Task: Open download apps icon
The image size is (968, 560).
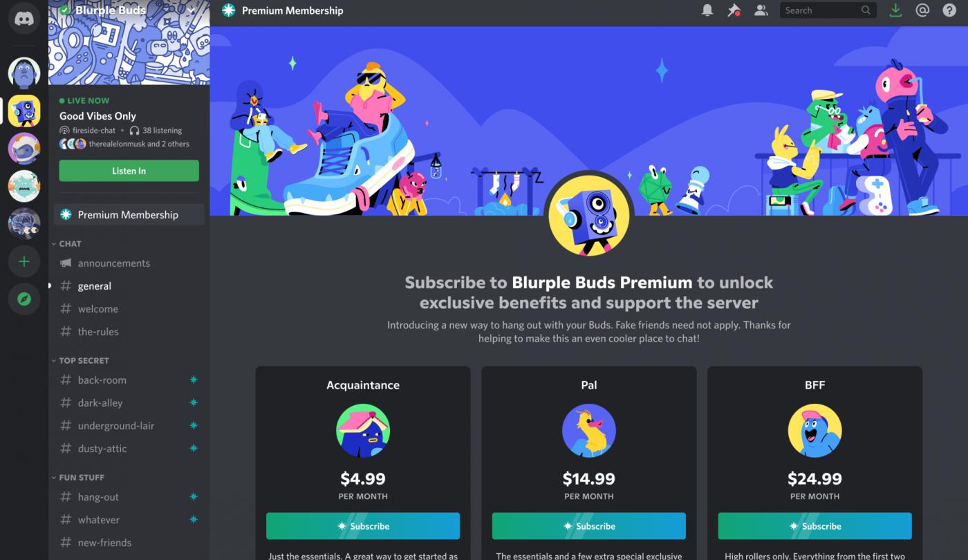Action: [x=895, y=10]
